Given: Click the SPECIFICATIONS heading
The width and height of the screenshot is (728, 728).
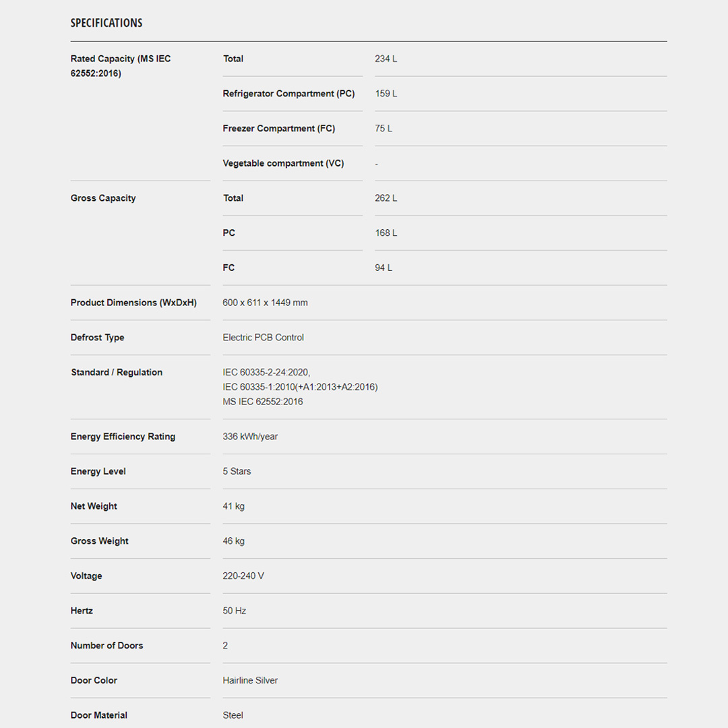Looking at the screenshot, I should coord(107,23).
